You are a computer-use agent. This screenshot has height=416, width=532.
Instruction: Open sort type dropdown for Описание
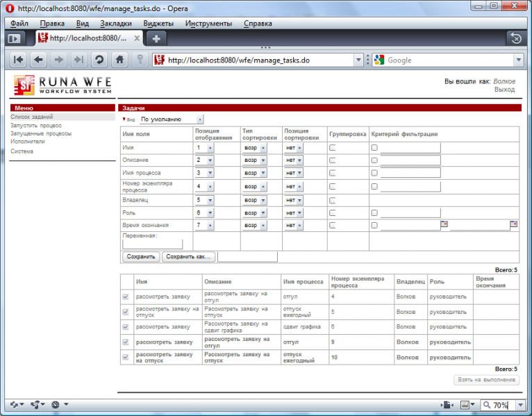point(254,160)
